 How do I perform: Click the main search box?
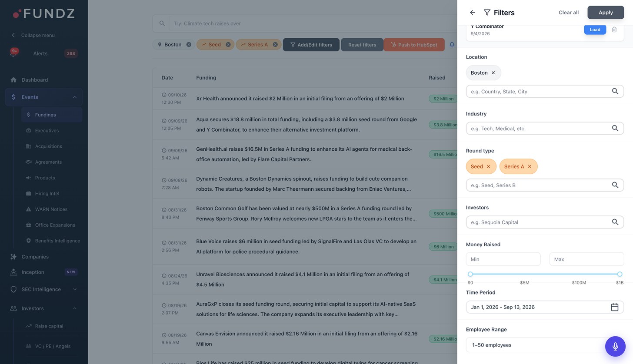pyautogui.click(x=313, y=23)
